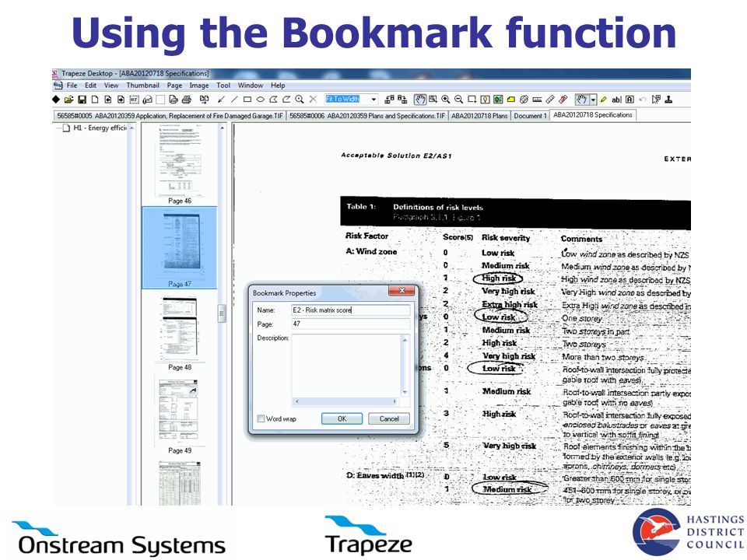Select the straight line drawing tool
This screenshot has height=560, width=747.
(234, 100)
